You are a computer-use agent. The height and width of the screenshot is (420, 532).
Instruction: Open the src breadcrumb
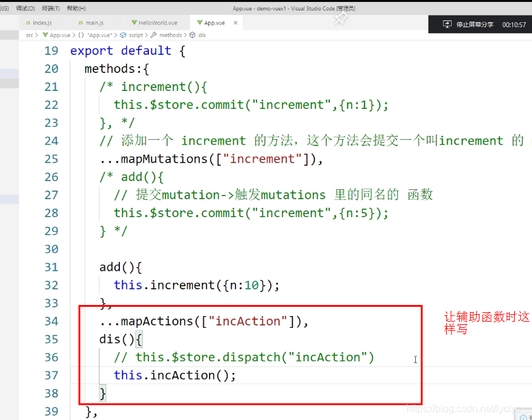(30, 35)
